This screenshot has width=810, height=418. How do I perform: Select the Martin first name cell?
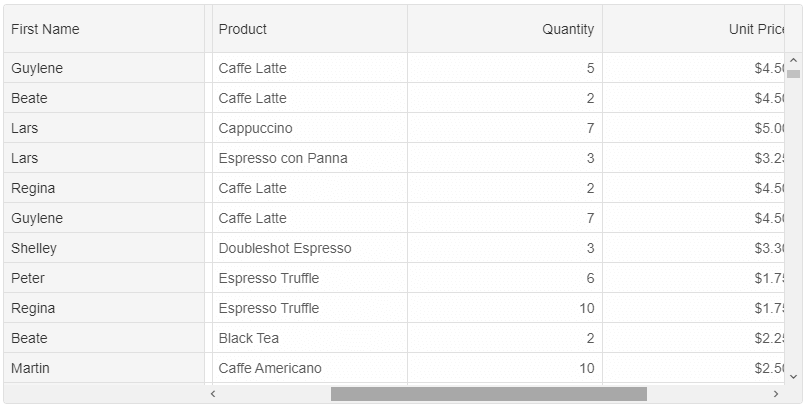[104, 368]
